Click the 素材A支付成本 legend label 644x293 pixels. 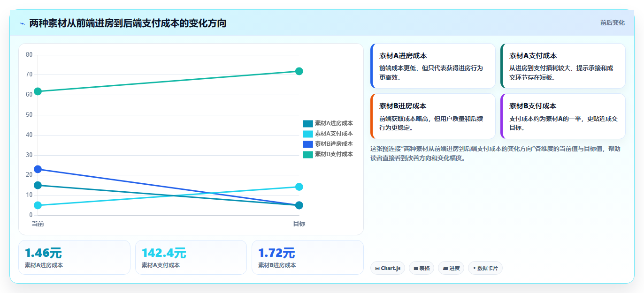click(334, 134)
